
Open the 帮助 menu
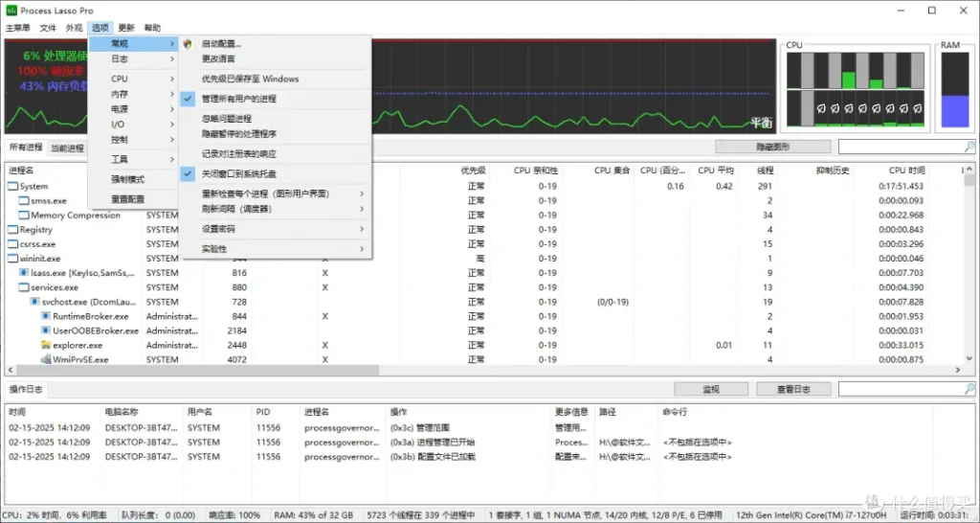point(152,28)
